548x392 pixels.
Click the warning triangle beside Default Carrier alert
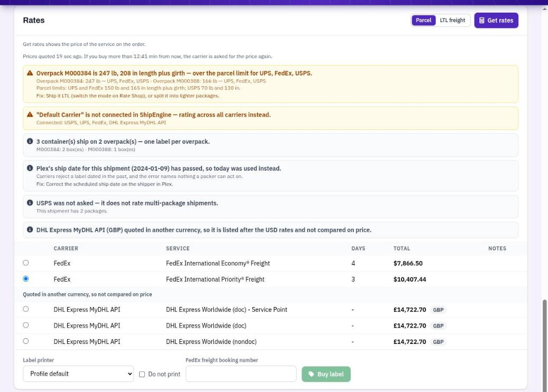tap(30, 115)
